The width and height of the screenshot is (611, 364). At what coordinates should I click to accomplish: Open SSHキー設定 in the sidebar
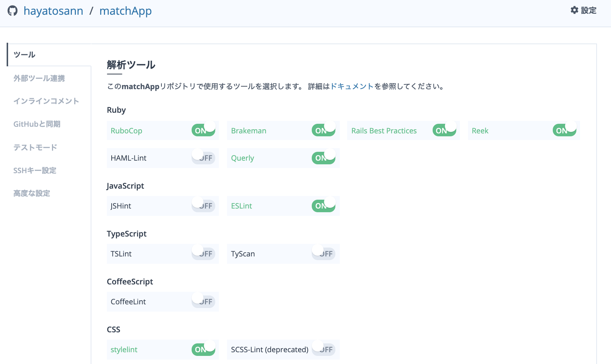point(35,170)
